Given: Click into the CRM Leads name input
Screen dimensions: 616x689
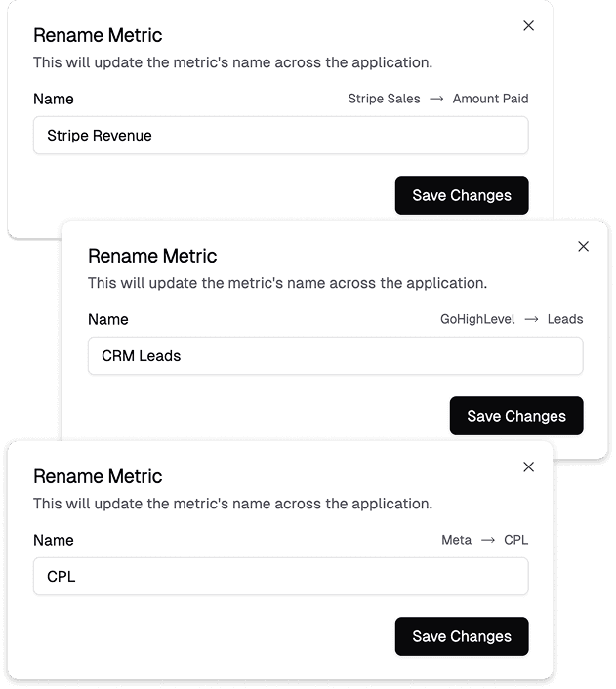Looking at the screenshot, I should tap(336, 356).
